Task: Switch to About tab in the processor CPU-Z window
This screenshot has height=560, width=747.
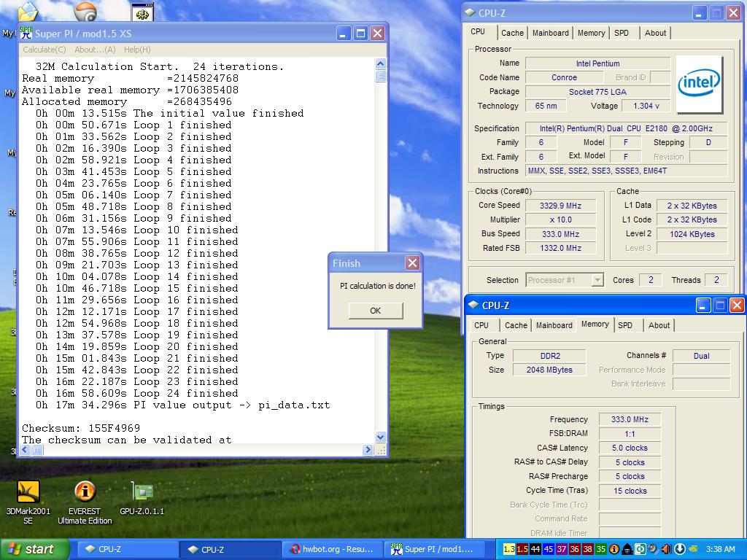Action: 655,33
